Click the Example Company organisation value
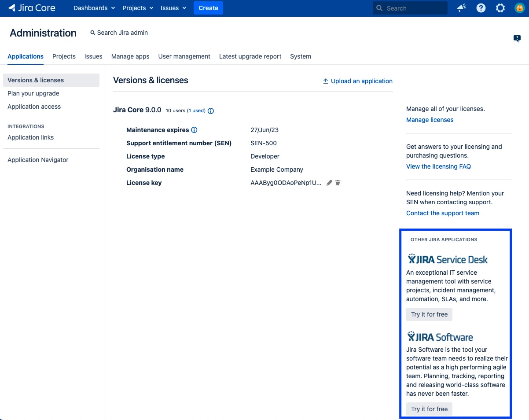 [x=277, y=169]
